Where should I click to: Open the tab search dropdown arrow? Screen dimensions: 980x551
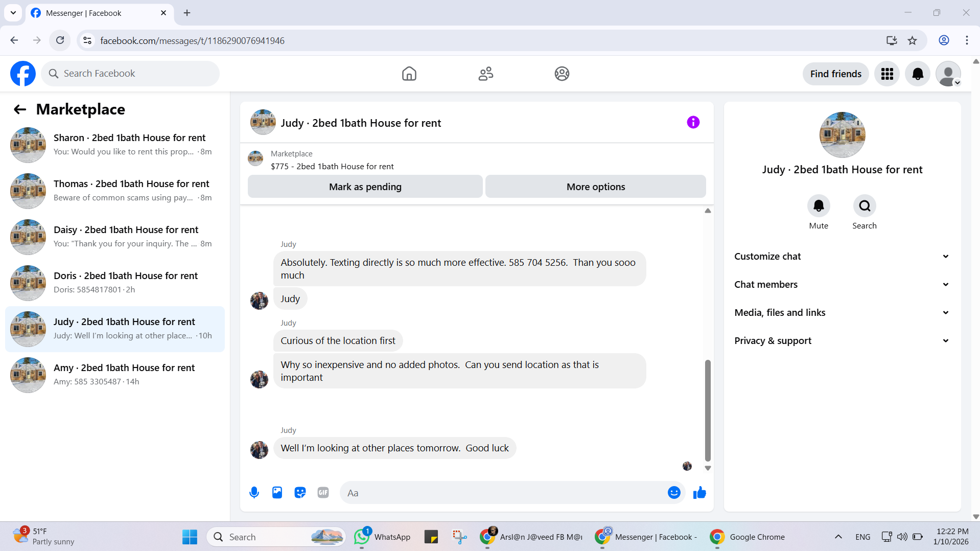13,13
